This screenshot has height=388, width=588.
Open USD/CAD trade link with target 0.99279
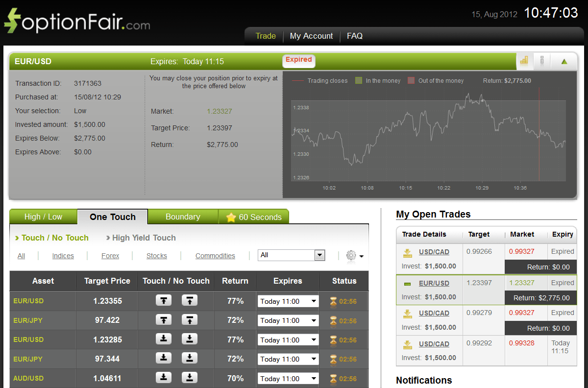pos(434,313)
